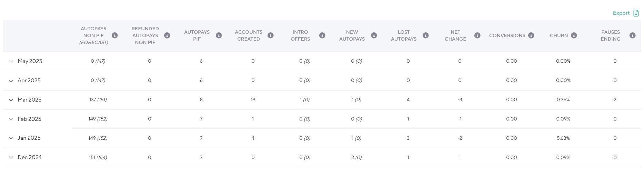The height and width of the screenshot is (179, 644).
Task: Click the Export download icon
Action: coord(636,13)
